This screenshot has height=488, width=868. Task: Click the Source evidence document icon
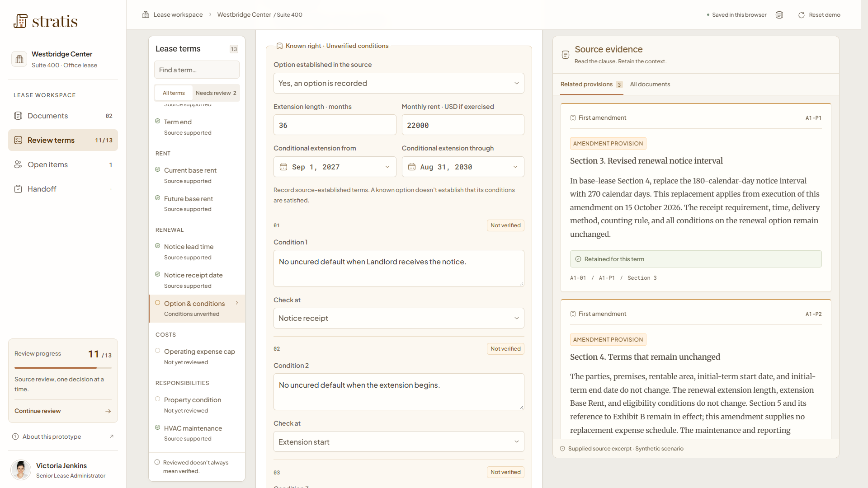(566, 55)
